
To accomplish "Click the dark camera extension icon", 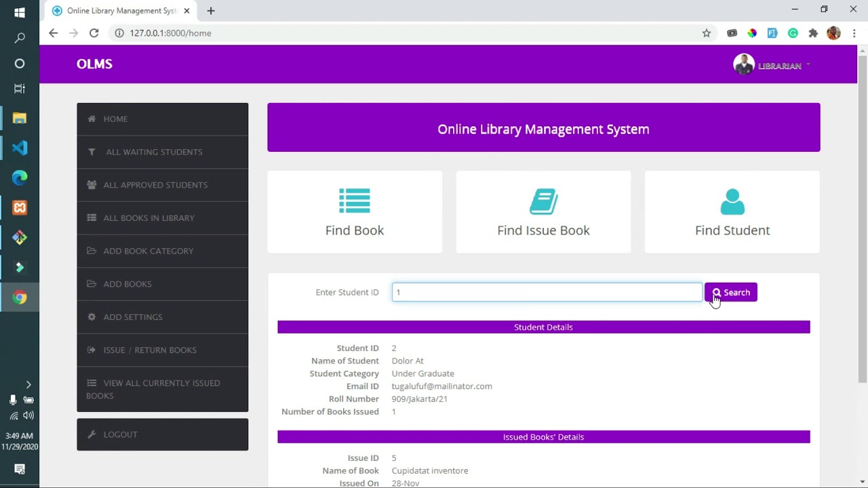I will tap(732, 33).
